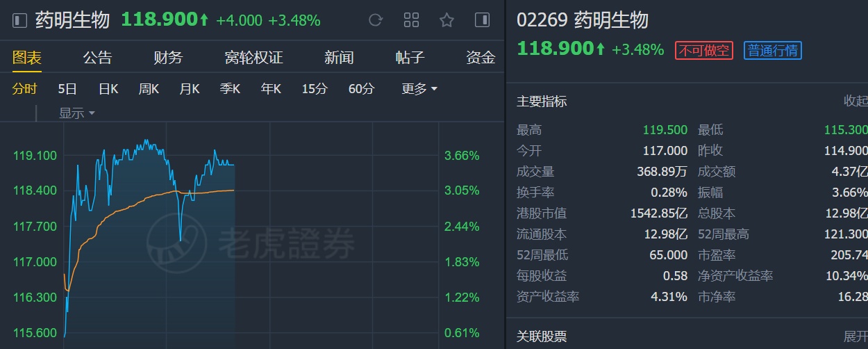Screen dimensions: 868x349
Task: Click the 每股收益 value 0.58
Action: pos(676,276)
